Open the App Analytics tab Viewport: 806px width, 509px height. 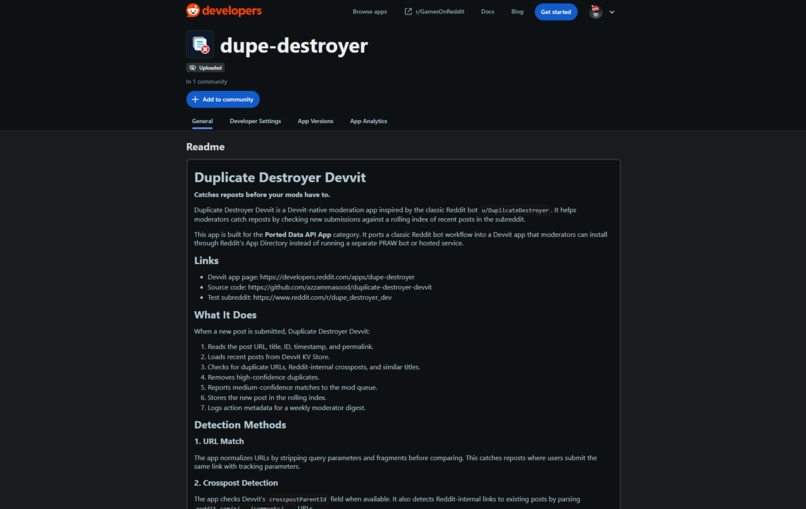pos(368,121)
